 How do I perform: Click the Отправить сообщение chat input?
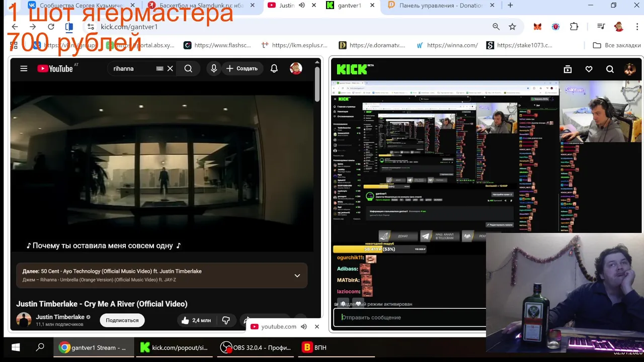(410, 317)
